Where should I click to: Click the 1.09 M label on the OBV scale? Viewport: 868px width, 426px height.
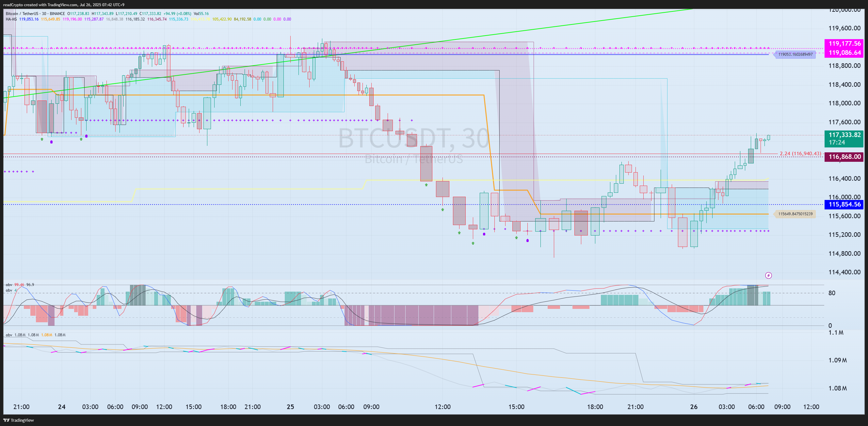tap(837, 360)
